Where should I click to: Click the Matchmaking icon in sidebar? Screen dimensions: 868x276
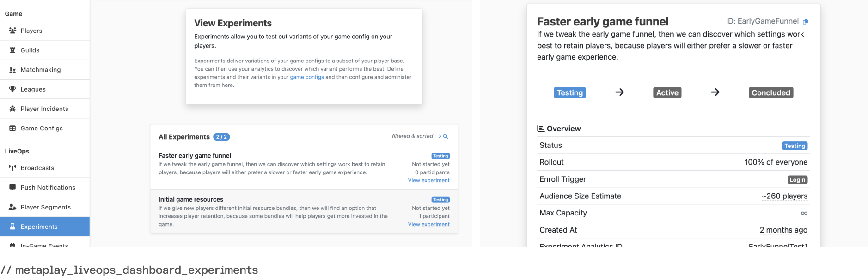tap(12, 70)
